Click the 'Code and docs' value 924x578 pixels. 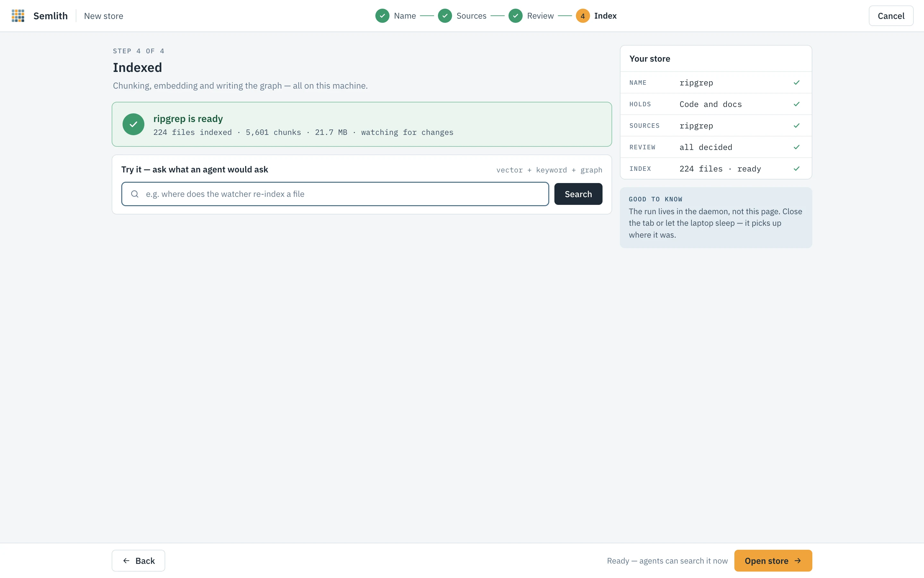(x=710, y=104)
